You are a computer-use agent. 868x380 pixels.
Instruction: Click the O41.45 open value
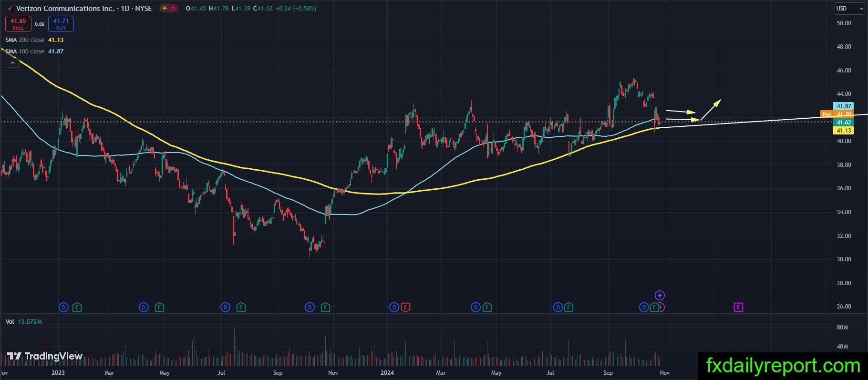pyautogui.click(x=196, y=8)
